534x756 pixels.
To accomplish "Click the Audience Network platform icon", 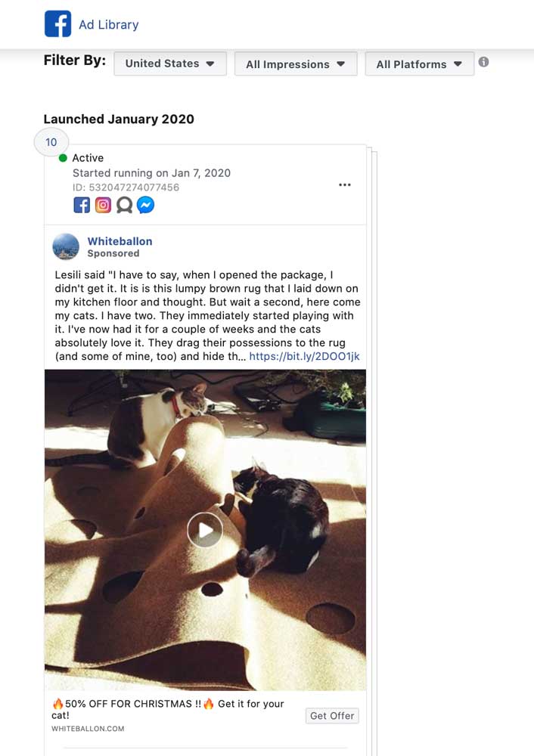I will pyautogui.click(x=125, y=205).
